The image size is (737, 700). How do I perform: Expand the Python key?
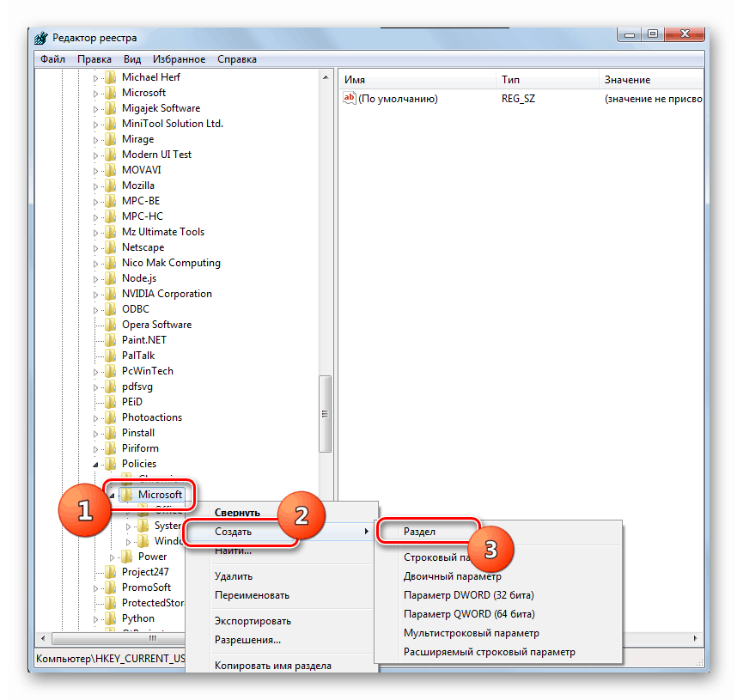coord(96,619)
